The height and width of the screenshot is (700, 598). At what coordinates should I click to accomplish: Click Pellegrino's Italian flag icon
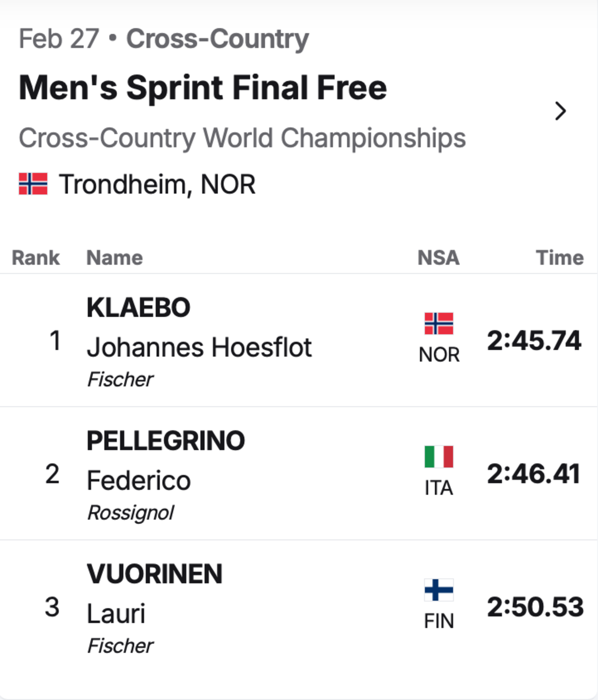(439, 456)
